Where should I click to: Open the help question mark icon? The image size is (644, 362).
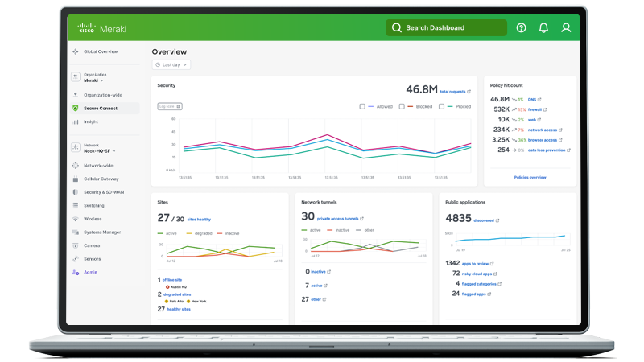[521, 27]
